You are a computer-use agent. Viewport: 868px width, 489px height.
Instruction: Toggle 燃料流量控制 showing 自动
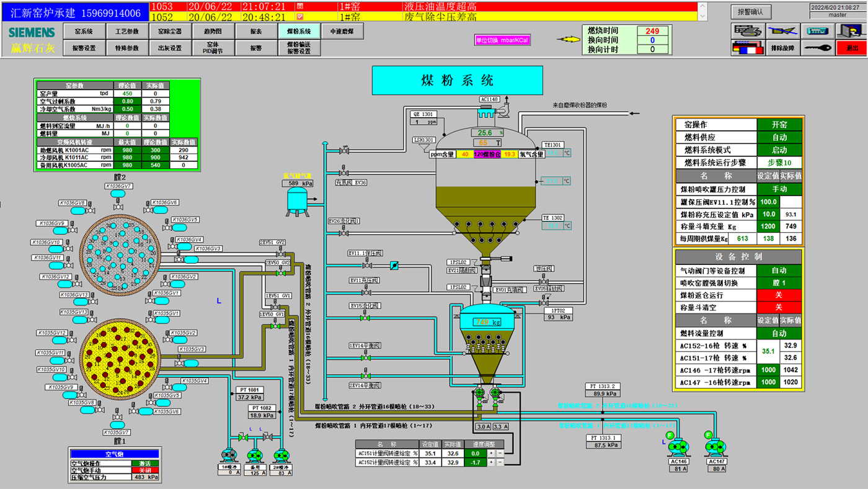pyautogui.click(x=779, y=333)
